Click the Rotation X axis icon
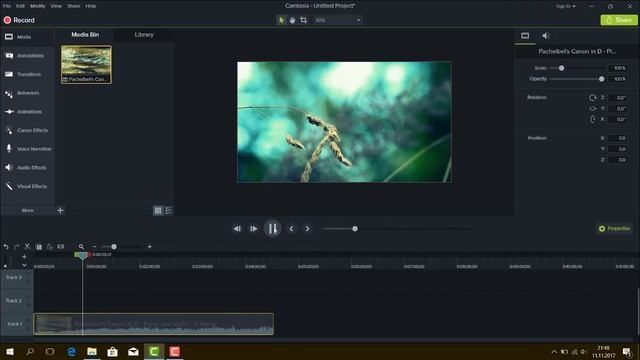Viewport: 640px width, 360px height. coord(592,119)
